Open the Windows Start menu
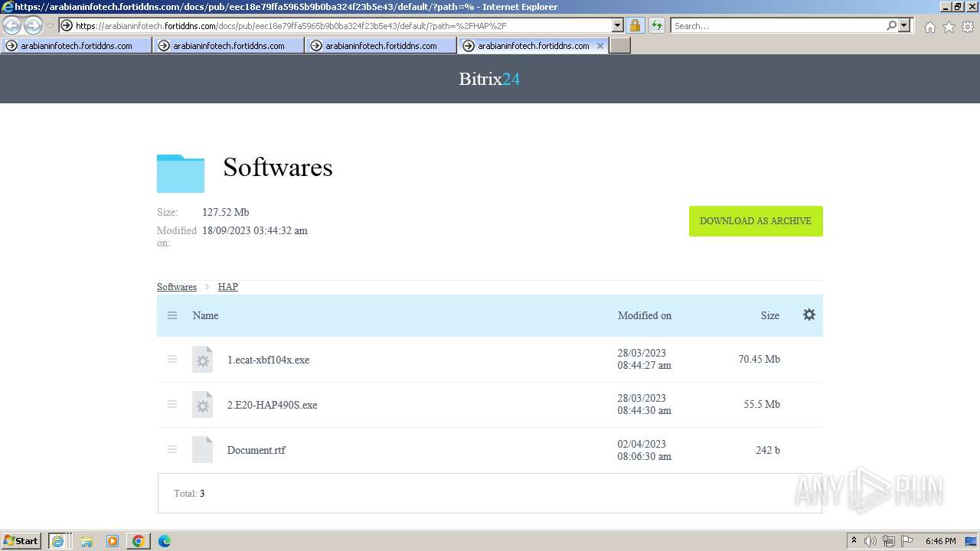The width and height of the screenshot is (980, 551). tap(21, 541)
